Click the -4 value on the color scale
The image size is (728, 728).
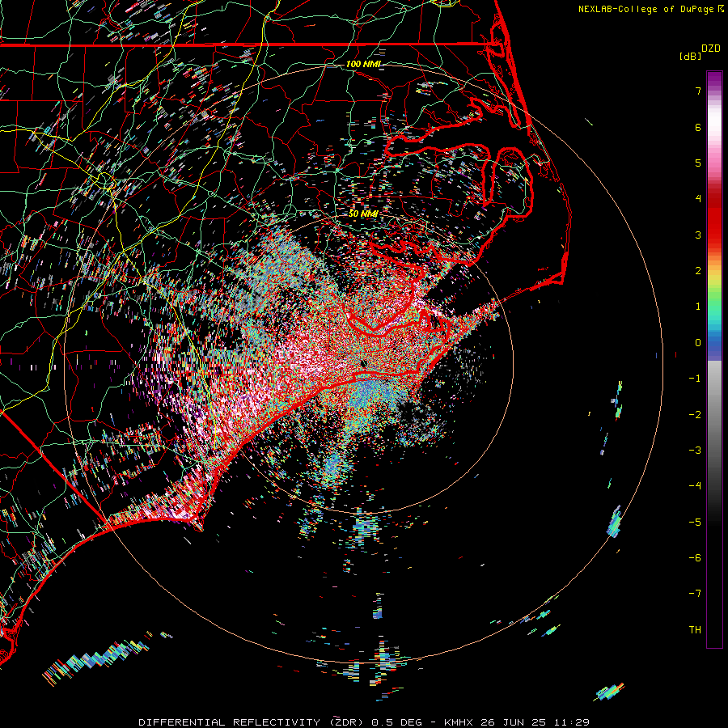pos(695,486)
